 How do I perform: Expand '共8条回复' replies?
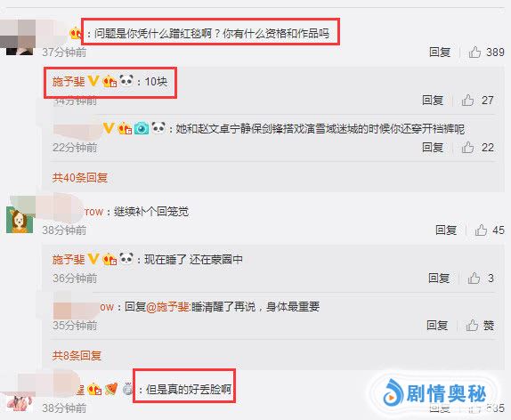(77, 355)
